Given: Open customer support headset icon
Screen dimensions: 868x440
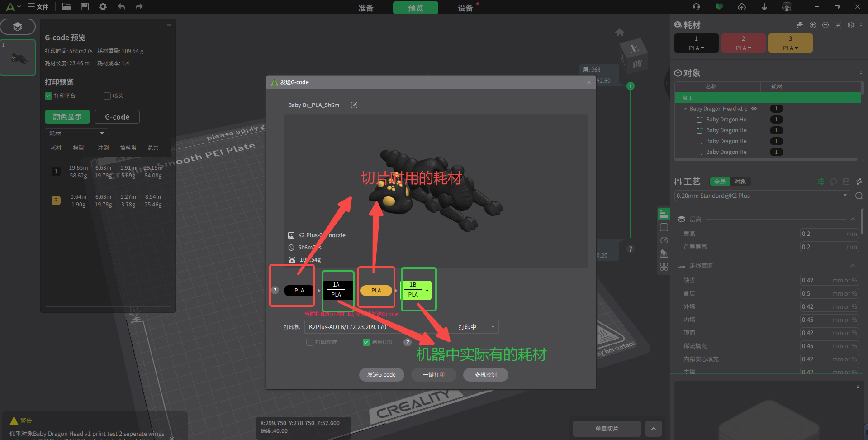Looking at the screenshot, I should click(696, 7).
